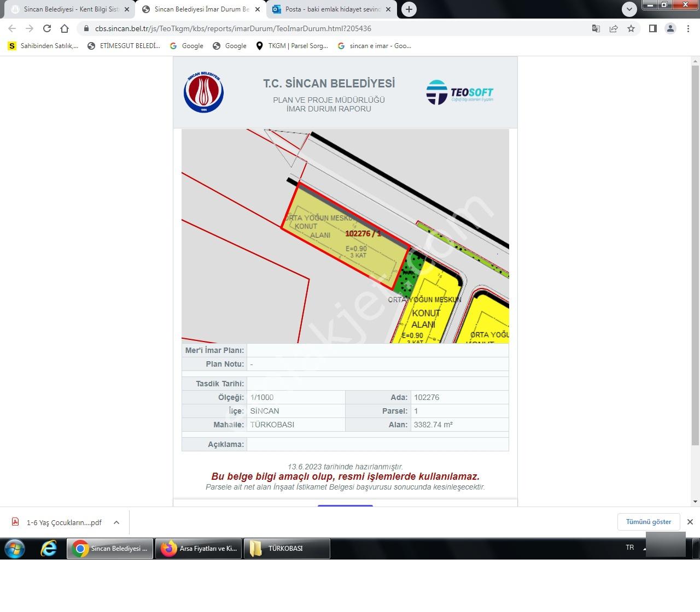The width and height of the screenshot is (700, 612).
Task: Select the area value 3382.74 m²
Action: [x=433, y=425]
